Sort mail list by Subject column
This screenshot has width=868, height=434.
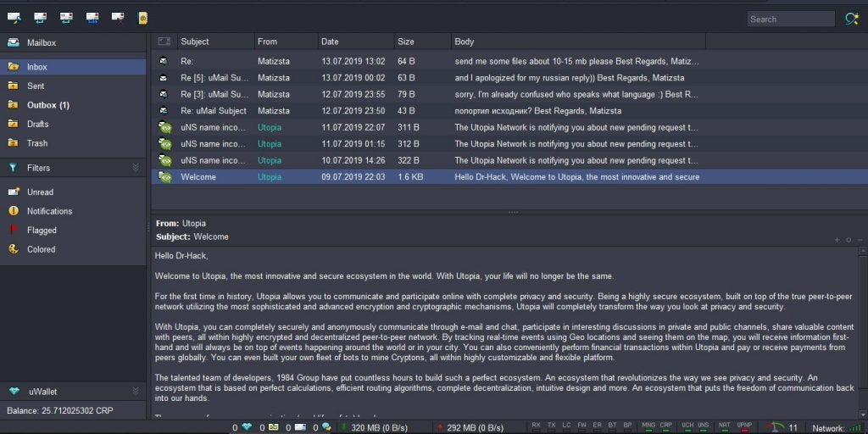pyautogui.click(x=216, y=42)
